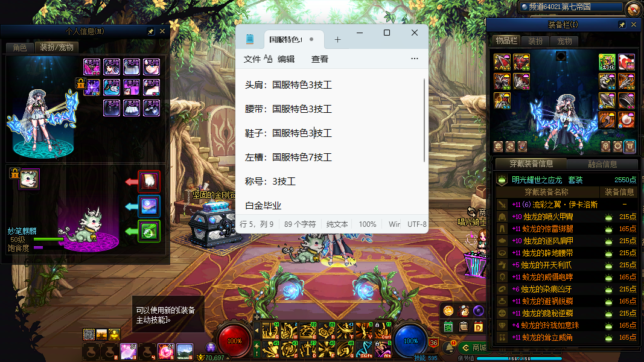This screenshot has height=362, width=644.
Task: Pin the 装备栏 panel with pushpin icon
Action: click(x=622, y=25)
